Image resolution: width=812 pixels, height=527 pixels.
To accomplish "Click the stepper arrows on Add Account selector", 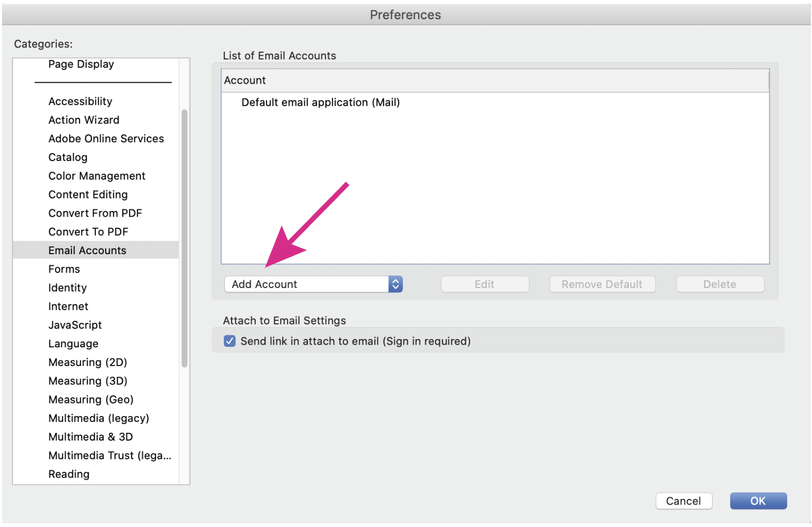I will click(x=395, y=284).
